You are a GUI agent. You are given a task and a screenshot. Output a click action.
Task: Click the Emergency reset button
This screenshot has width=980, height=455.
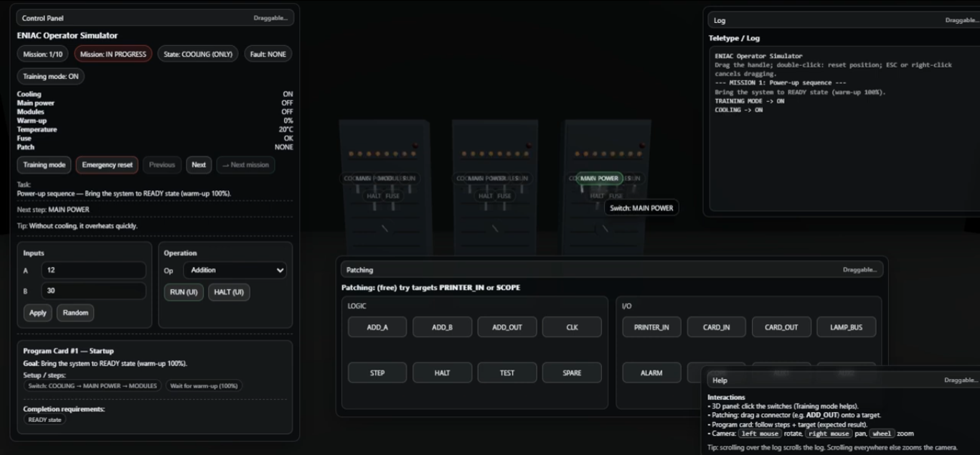coord(108,165)
